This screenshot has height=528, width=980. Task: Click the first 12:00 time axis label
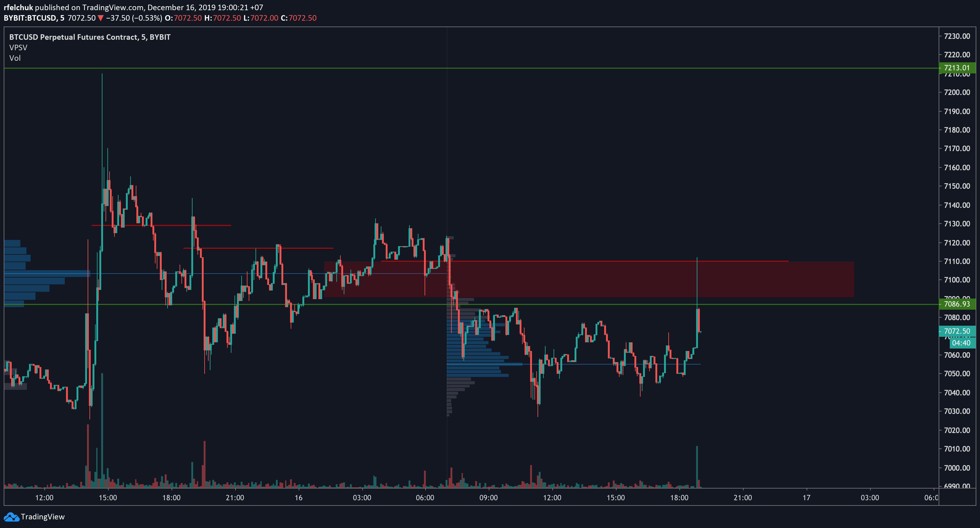coord(44,497)
